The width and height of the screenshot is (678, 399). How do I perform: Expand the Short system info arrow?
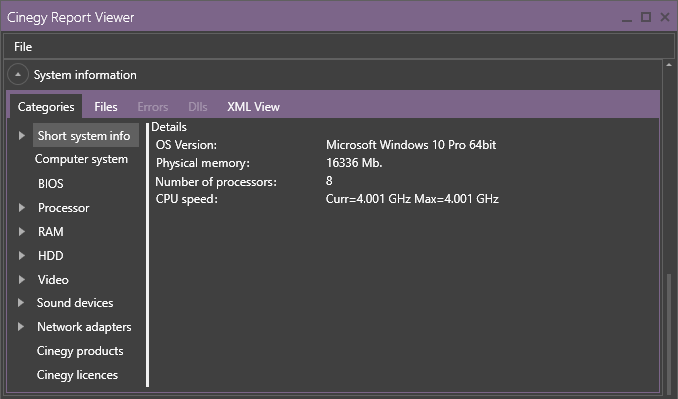coord(22,136)
